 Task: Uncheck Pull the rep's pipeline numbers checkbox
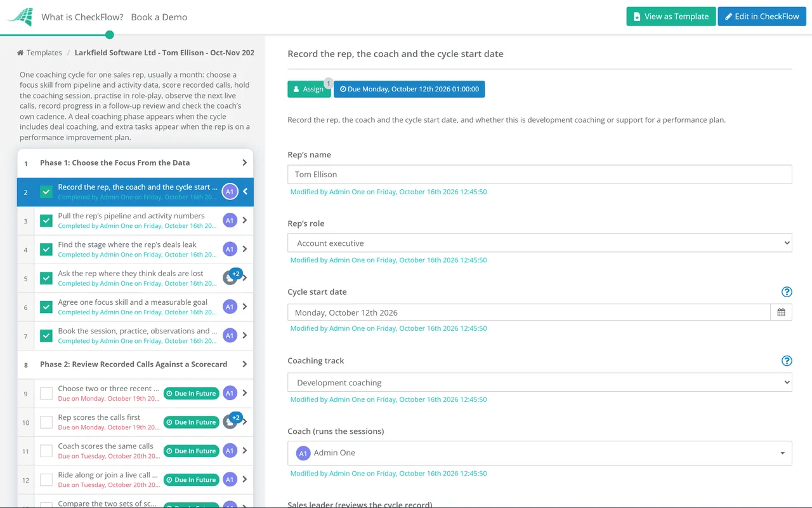click(x=46, y=221)
